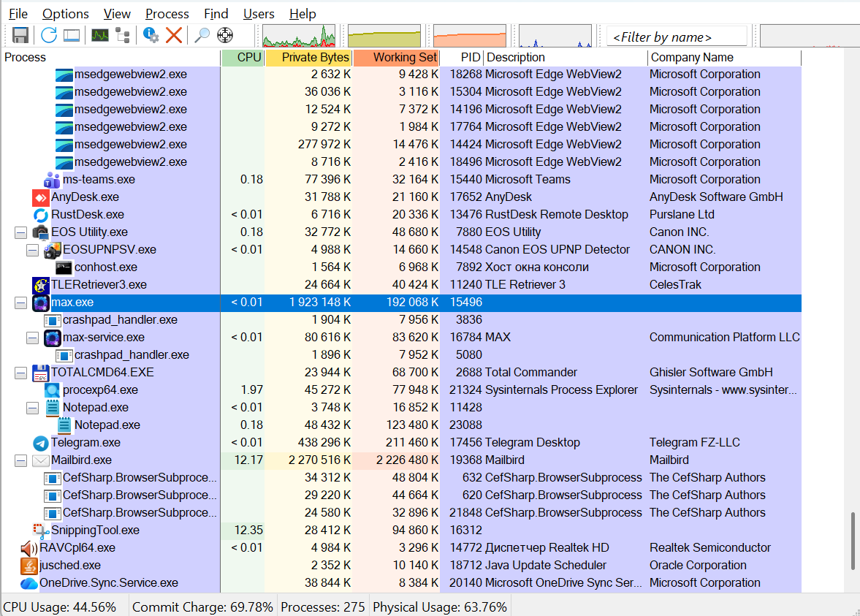The image size is (860, 616).
Task: Collapse the EOS Utility.exe tree node
Action: pos(21,232)
